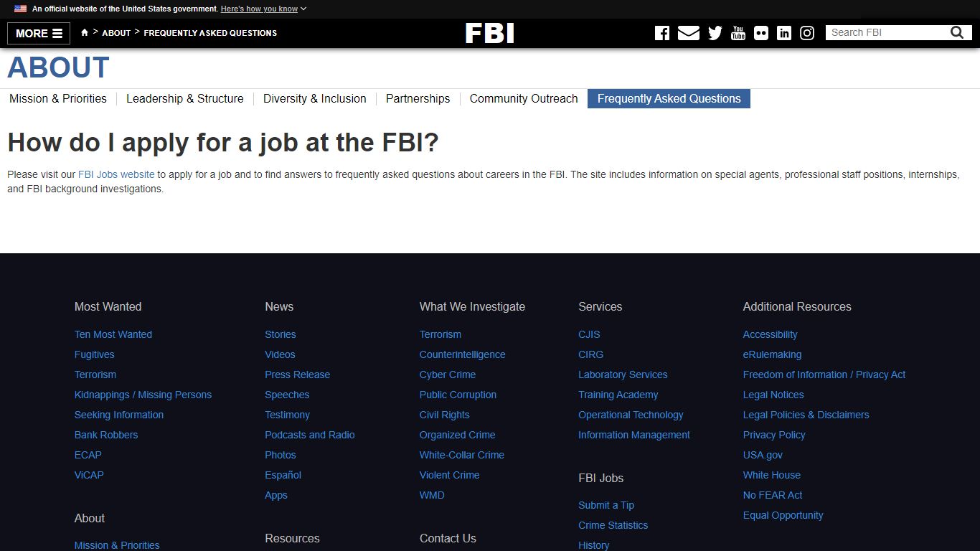Image resolution: width=980 pixels, height=551 pixels.
Task: Open Fugitives footer link
Action: pyautogui.click(x=95, y=354)
